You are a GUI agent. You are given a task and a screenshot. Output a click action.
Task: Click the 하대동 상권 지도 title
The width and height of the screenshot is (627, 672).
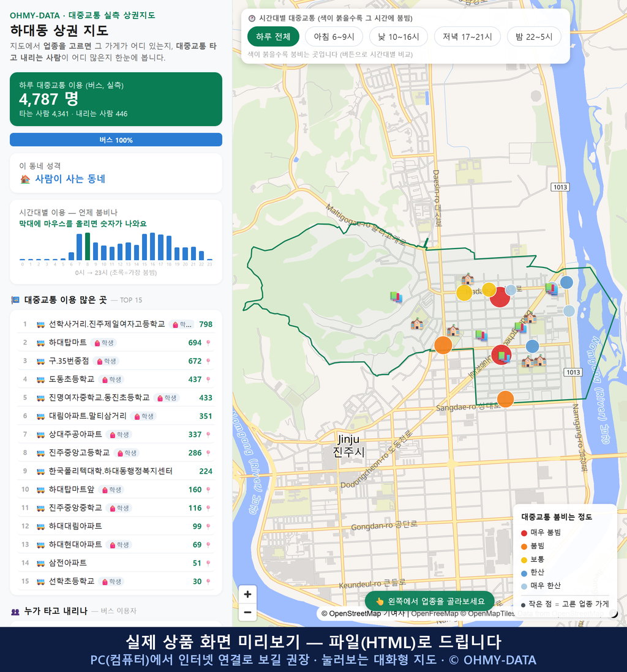coord(59,31)
